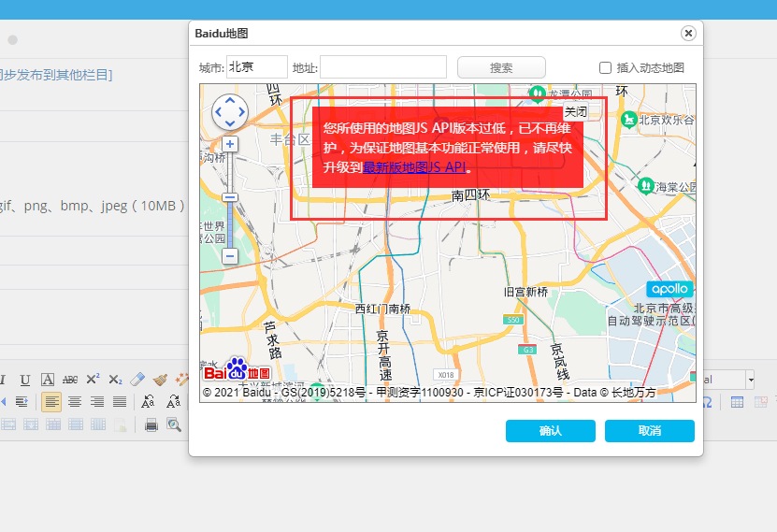
Task: Click the split to cells table icon
Action: tap(53, 424)
